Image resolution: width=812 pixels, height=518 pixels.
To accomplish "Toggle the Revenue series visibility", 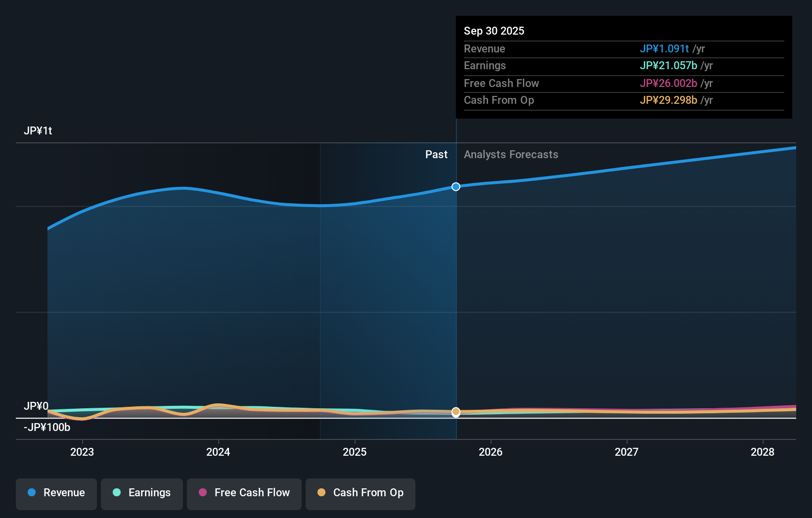I will tap(56, 493).
